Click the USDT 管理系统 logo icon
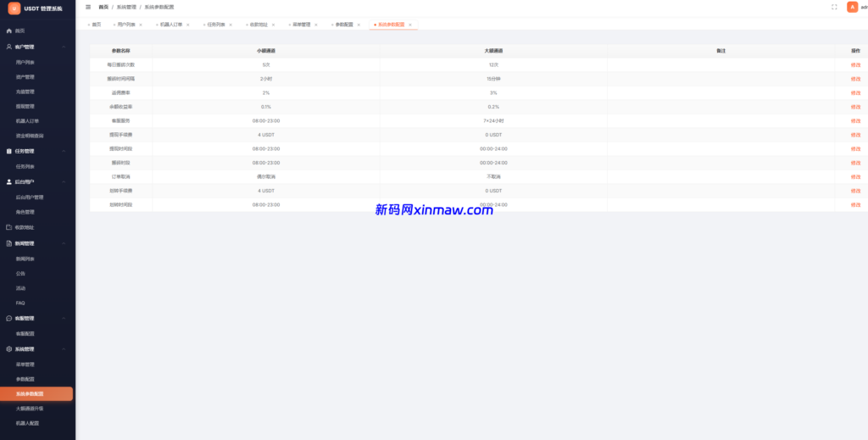The image size is (868, 440). (x=14, y=8)
